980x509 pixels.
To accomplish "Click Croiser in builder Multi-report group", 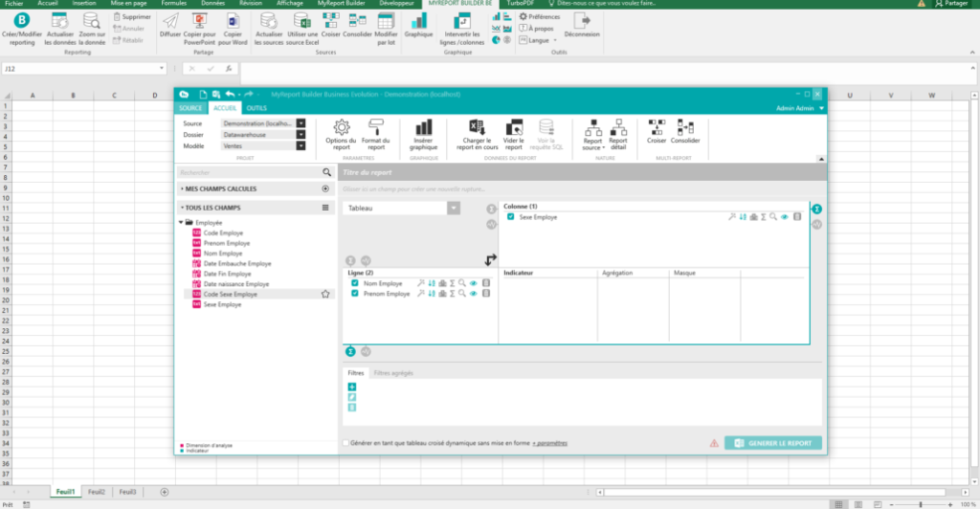I will [657, 132].
